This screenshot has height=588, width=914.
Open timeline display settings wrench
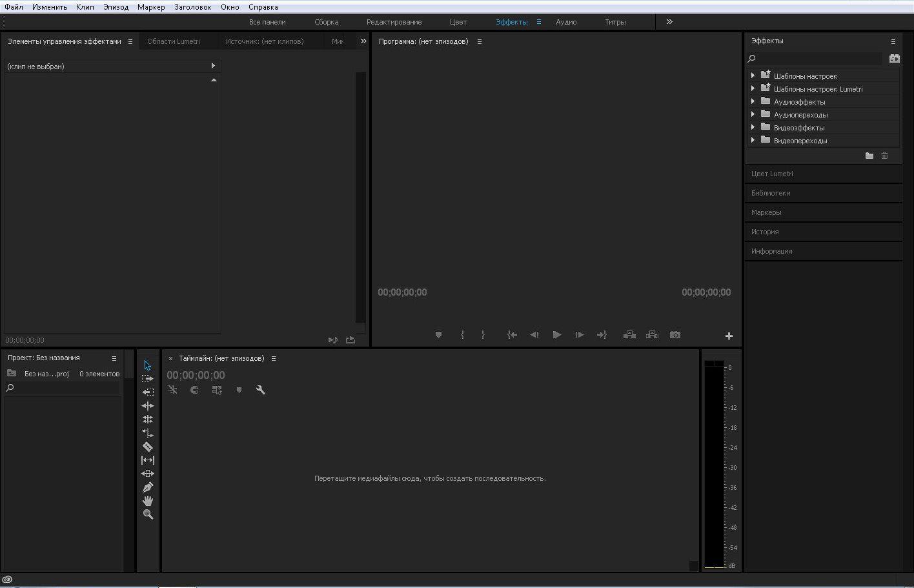point(261,390)
